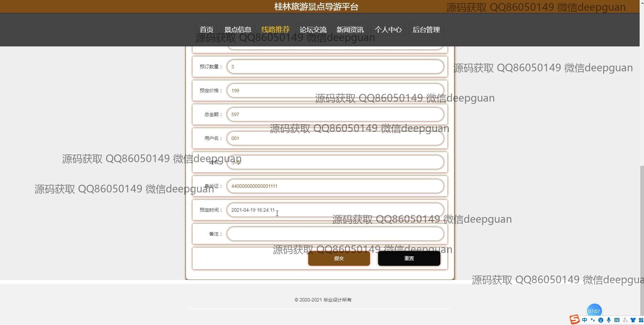This screenshot has width=644, height=325.
Task: Click the grayed-out Sogou account icon
Action: tap(625, 320)
